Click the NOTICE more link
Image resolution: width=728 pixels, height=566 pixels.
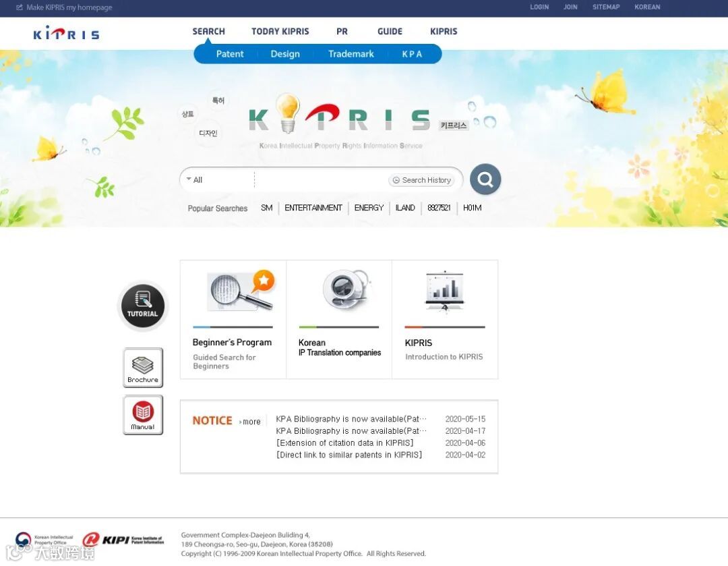pyautogui.click(x=250, y=422)
